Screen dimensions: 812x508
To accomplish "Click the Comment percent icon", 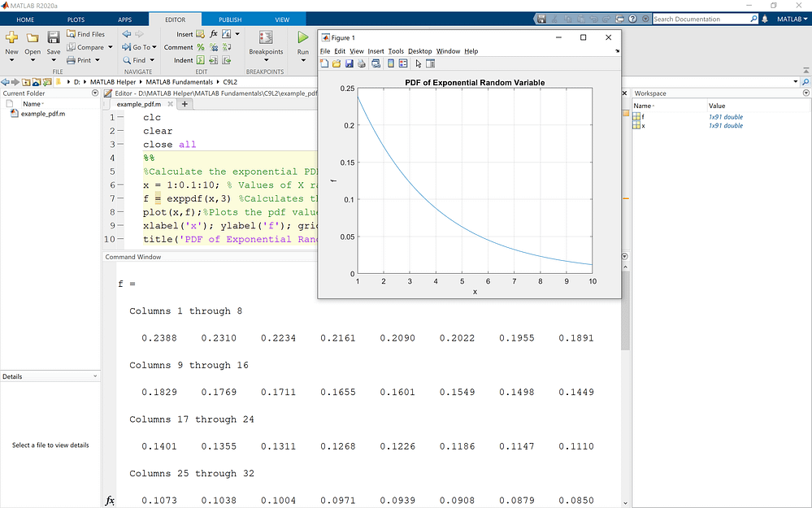I will click(x=201, y=47).
